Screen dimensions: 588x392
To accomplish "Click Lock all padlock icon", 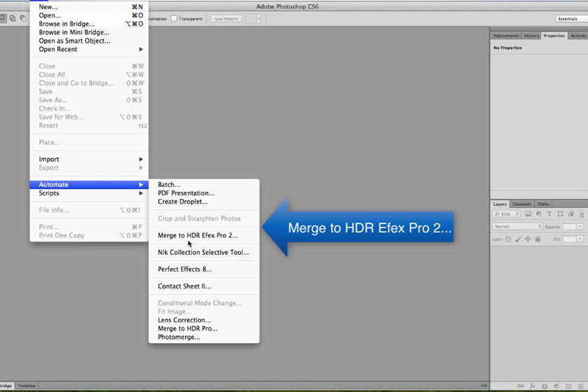I will coord(538,239).
